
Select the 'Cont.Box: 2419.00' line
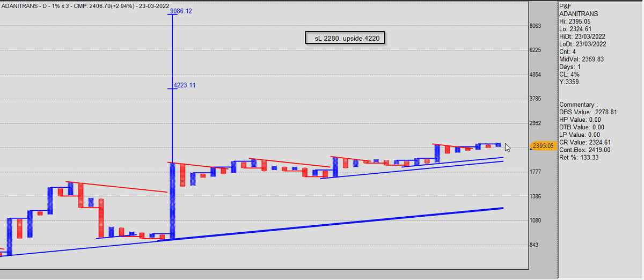point(584,150)
